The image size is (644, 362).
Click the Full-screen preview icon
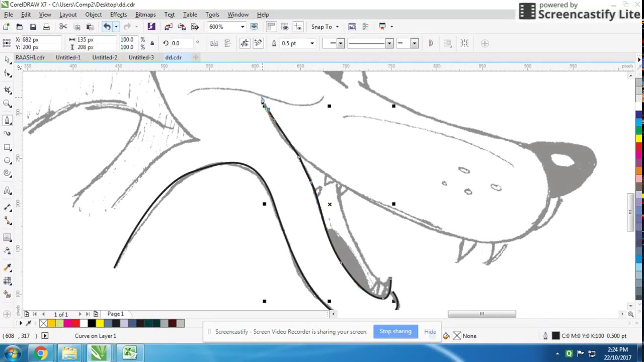pyautogui.click(x=254, y=27)
